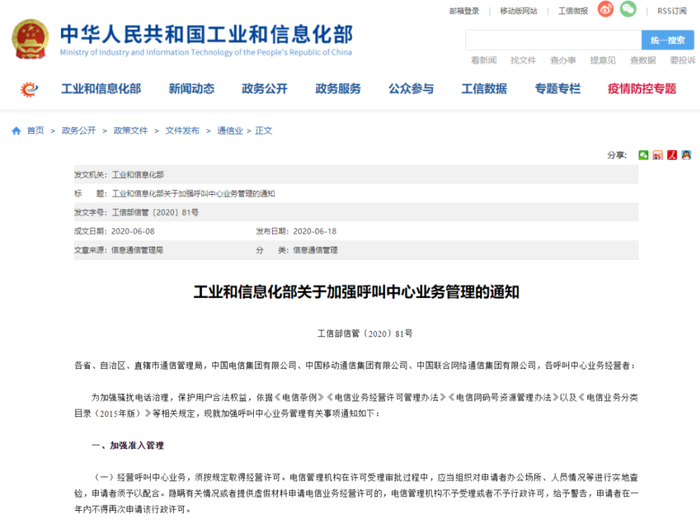Click 发布日期 value 2020-06-18
This screenshot has width=700, height=520.
pos(315,231)
